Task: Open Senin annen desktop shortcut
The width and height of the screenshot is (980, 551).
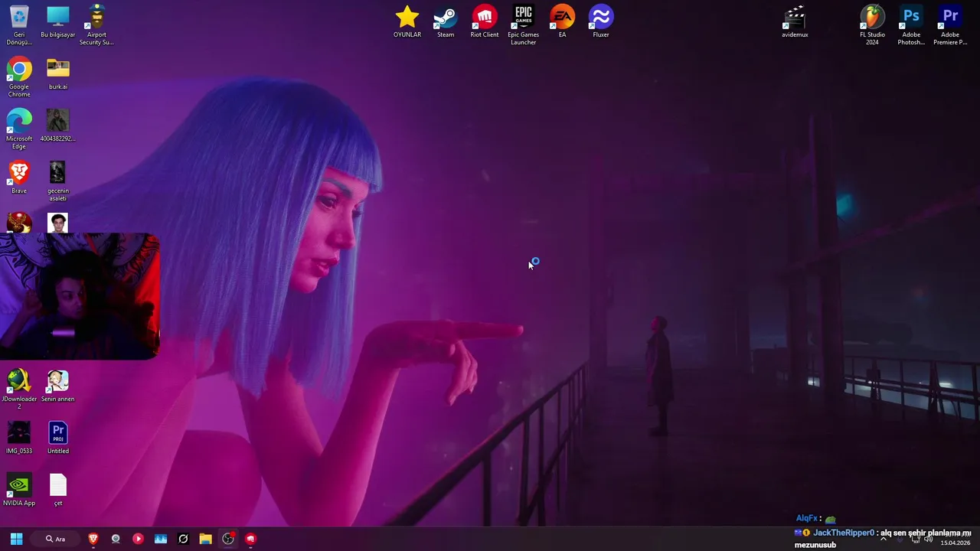Action: pos(58,386)
